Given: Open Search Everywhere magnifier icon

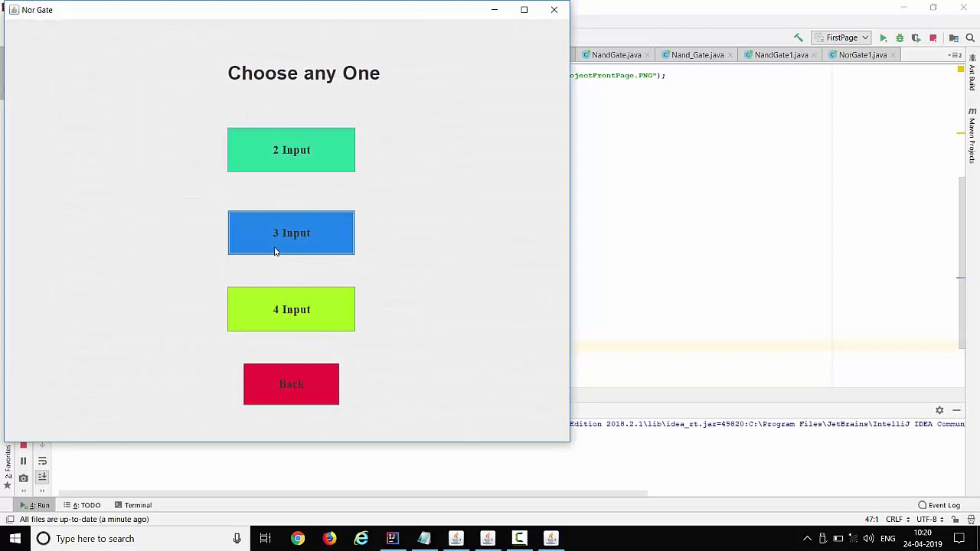Looking at the screenshot, I should coord(970,37).
